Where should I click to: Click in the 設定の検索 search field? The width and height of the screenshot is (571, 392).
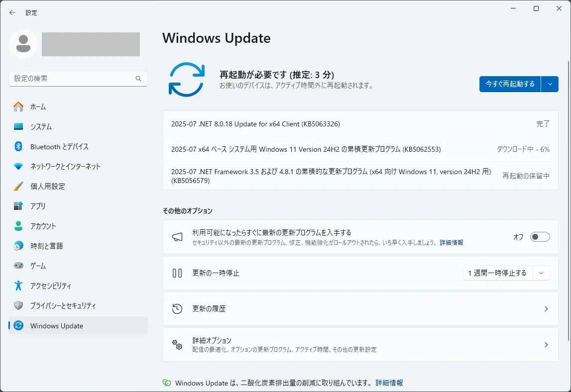(78, 79)
